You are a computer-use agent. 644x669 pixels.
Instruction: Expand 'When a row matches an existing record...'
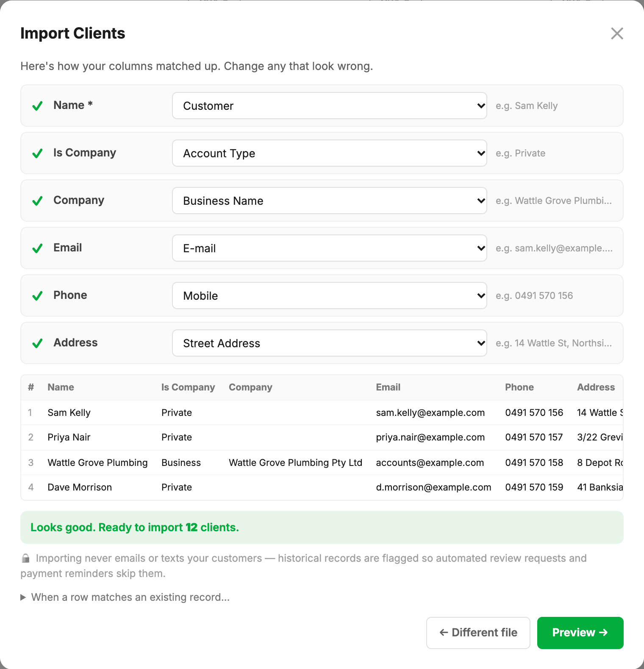tap(125, 597)
